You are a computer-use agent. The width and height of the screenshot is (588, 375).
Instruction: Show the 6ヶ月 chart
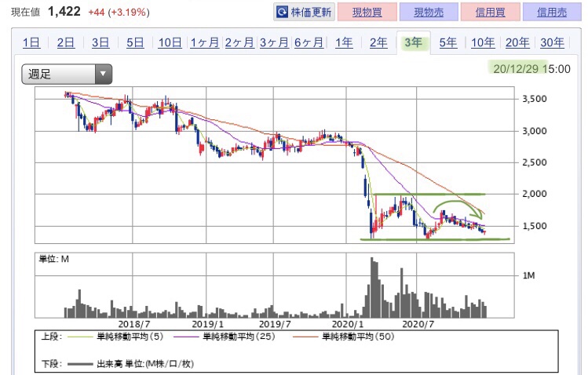[309, 42]
